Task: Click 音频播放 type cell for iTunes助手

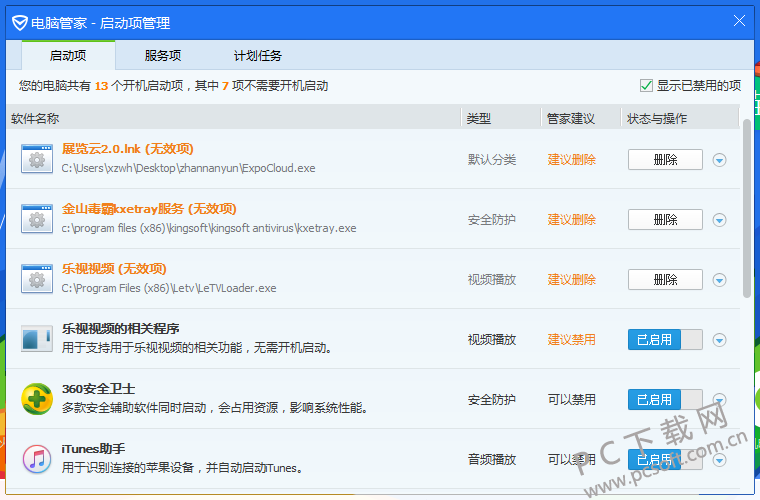Action: click(x=491, y=459)
